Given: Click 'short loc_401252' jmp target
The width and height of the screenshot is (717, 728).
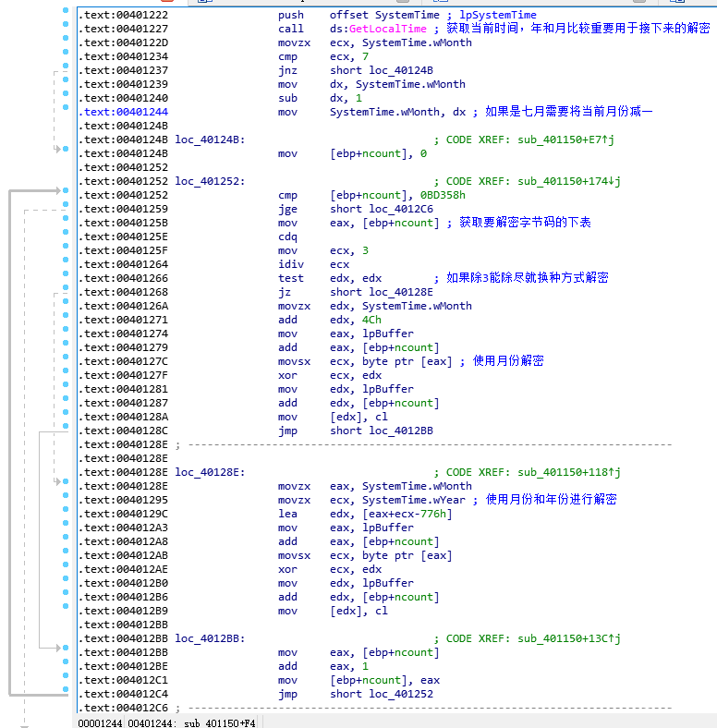Looking at the screenshot, I should coord(382,694).
